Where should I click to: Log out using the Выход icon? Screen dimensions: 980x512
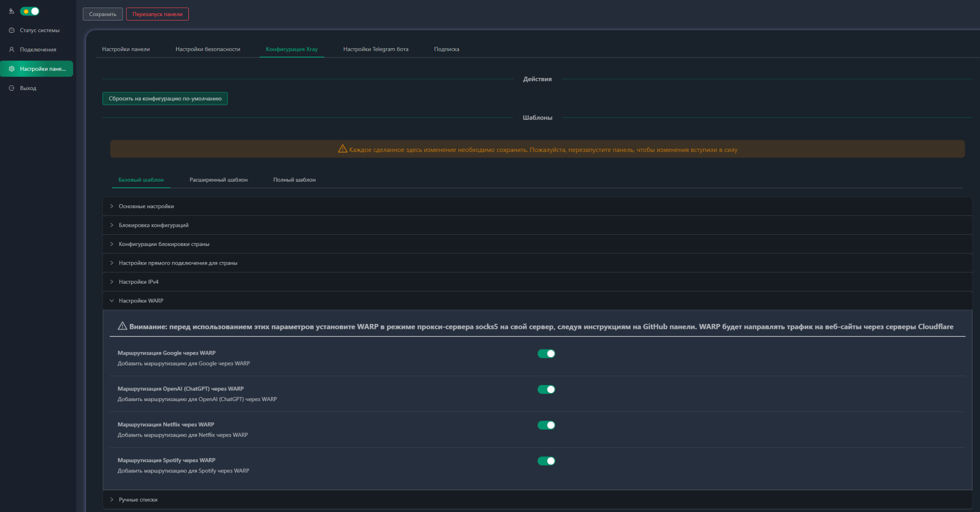coord(12,88)
